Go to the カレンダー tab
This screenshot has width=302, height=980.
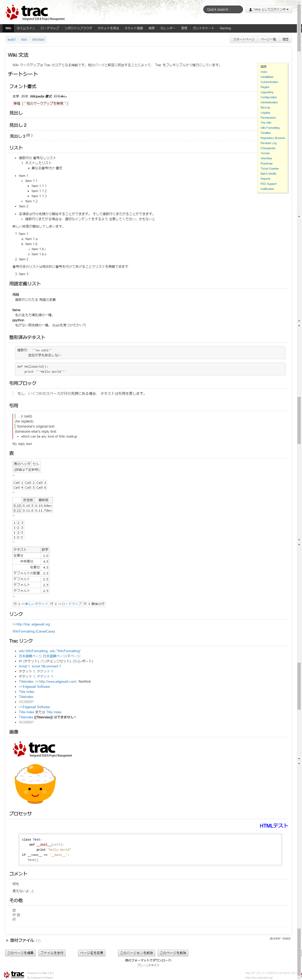tap(168, 28)
